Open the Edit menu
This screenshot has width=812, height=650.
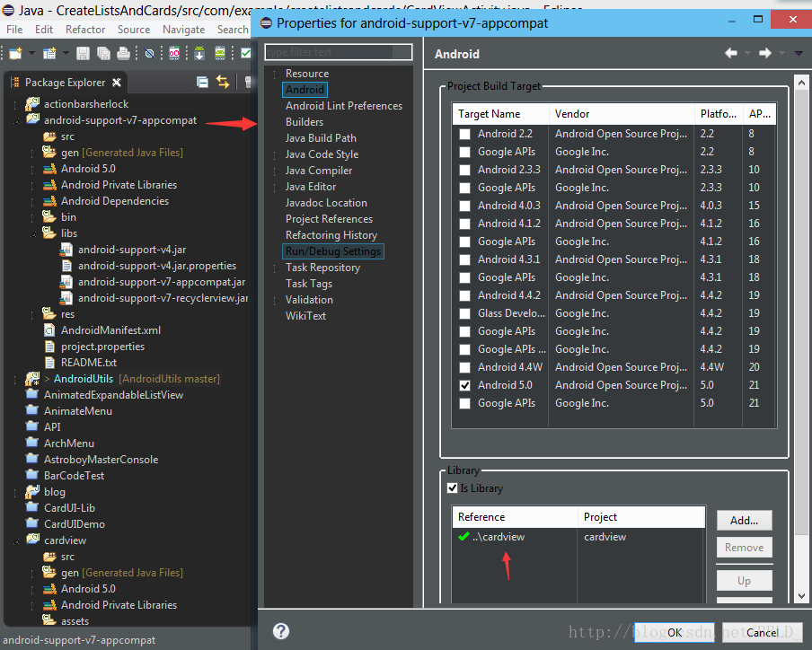44,30
